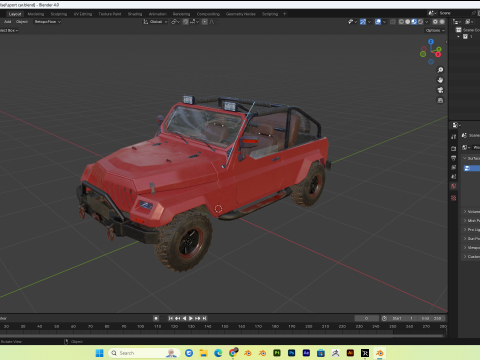Switch perspective/orthographic view icon
The height and width of the screenshot is (360, 480).
(440, 100)
